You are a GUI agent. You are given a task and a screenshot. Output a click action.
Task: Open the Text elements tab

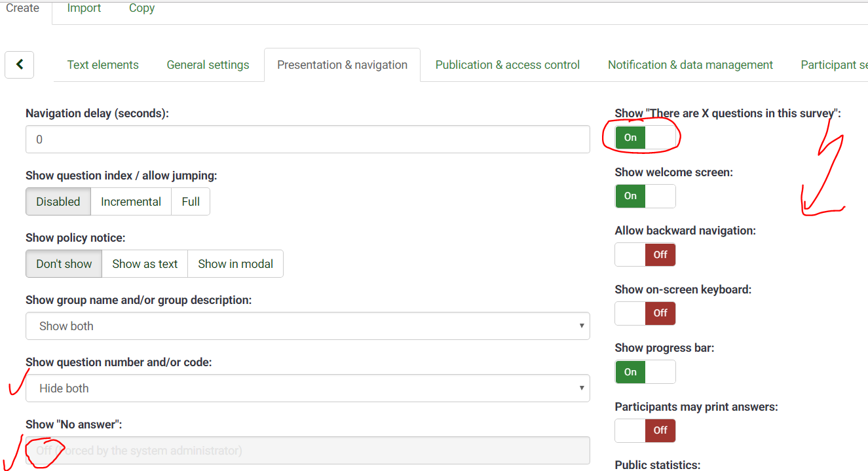tap(103, 65)
